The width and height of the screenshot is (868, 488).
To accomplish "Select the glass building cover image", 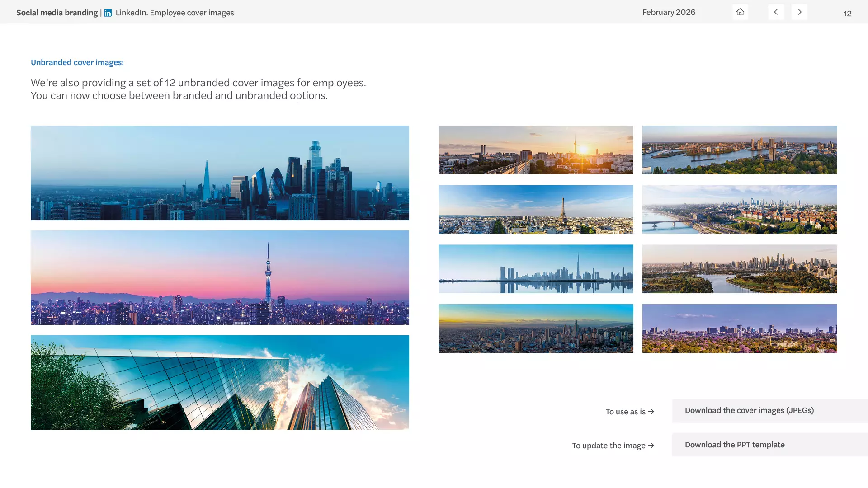I will (x=220, y=382).
